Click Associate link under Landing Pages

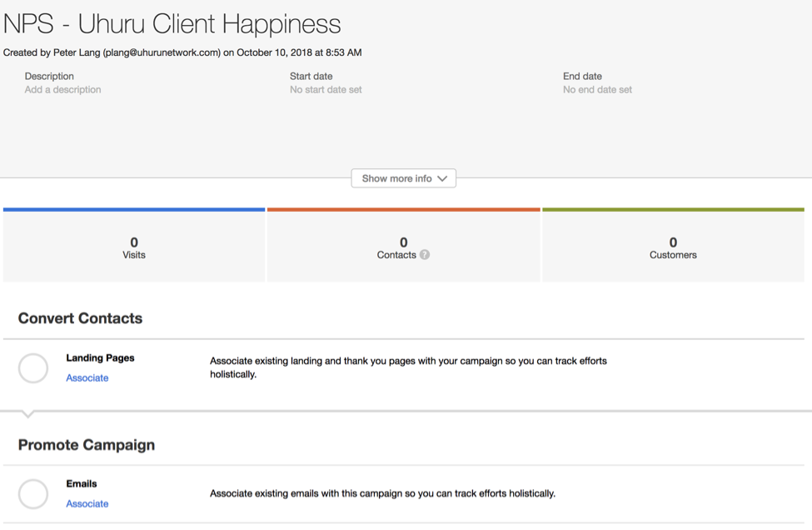(87, 377)
